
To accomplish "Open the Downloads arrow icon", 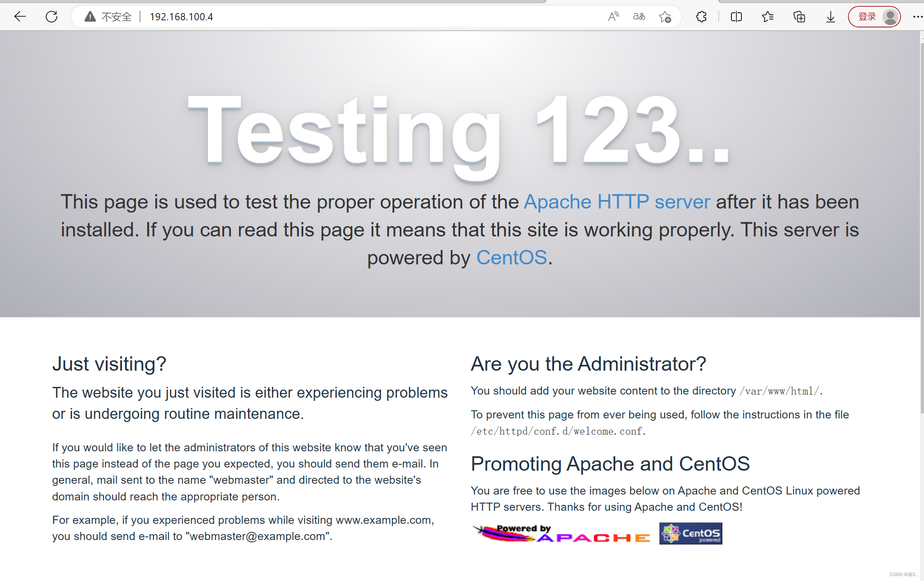I will pos(830,17).
